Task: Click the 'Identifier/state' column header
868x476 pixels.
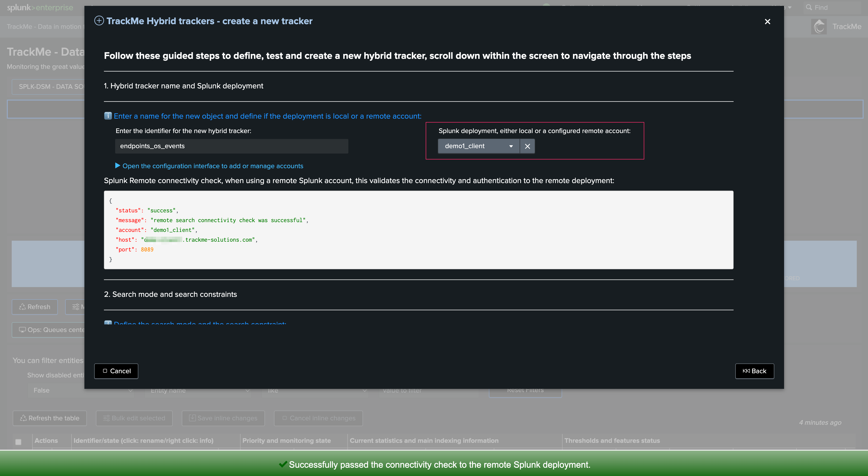Action: click(143, 441)
